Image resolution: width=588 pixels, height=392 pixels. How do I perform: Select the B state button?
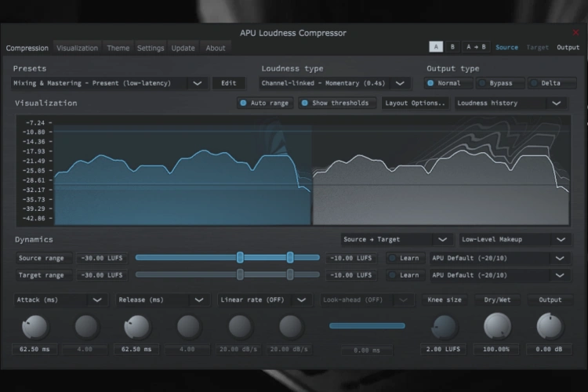click(x=452, y=47)
